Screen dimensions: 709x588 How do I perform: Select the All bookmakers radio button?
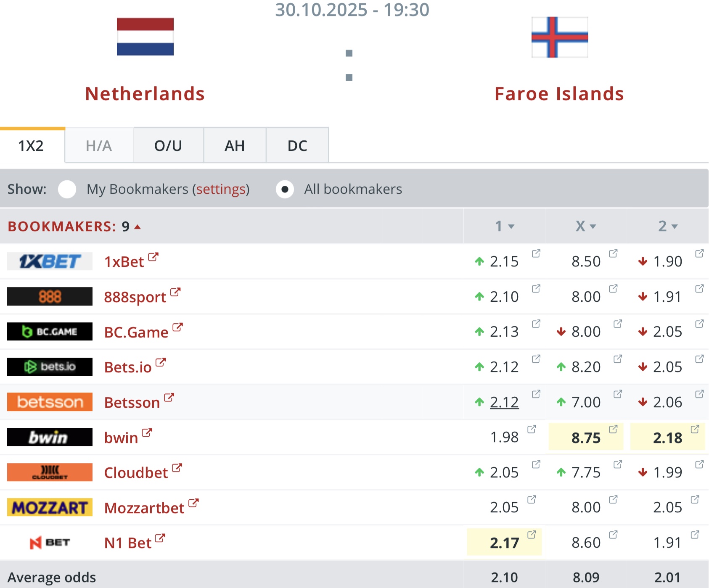click(285, 189)
